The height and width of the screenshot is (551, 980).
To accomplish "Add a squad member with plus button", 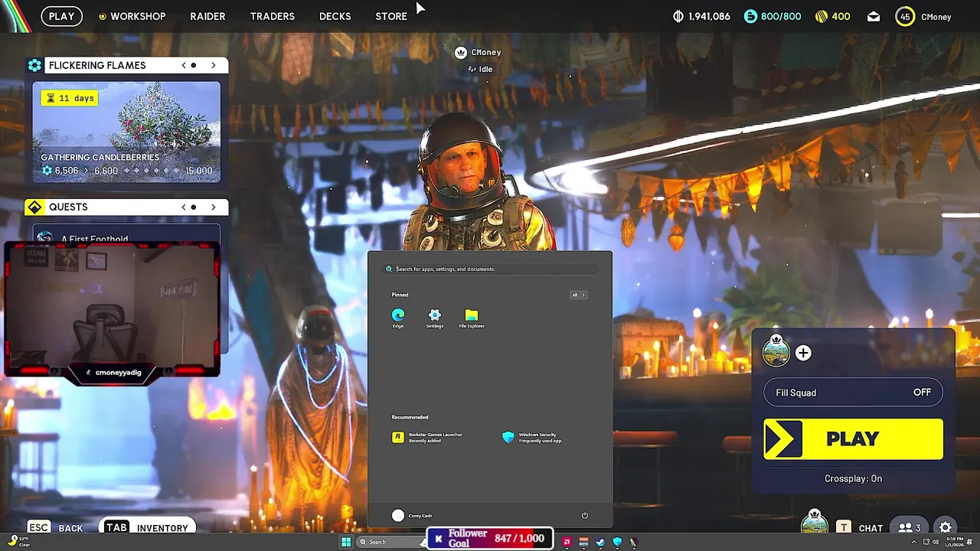I will 803,353.
